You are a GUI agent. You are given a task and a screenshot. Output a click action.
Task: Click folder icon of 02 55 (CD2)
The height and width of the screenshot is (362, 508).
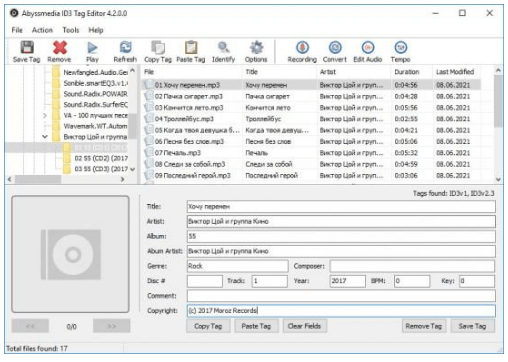[67, 158]
